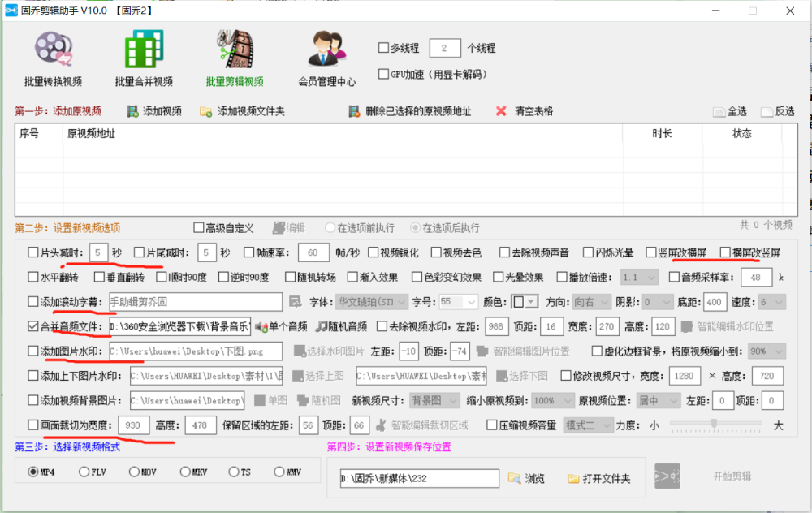Select the MKV format radio button
This screenshot has height=513, width=812.
coord(185,472)
